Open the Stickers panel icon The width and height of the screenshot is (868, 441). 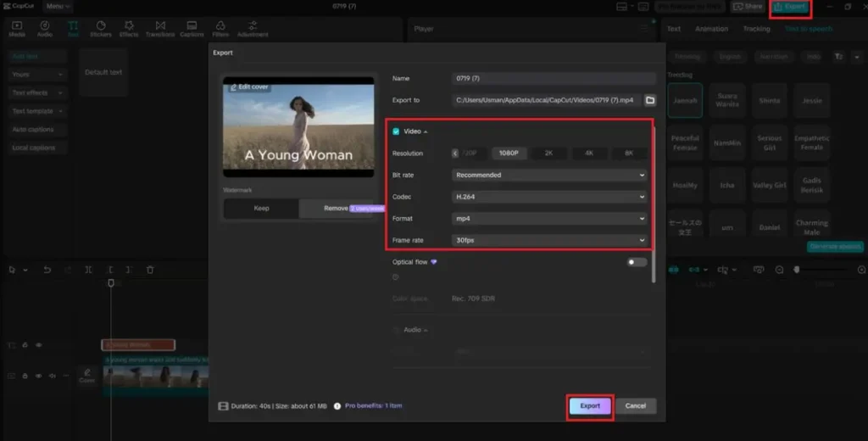(x=101, y=29)
